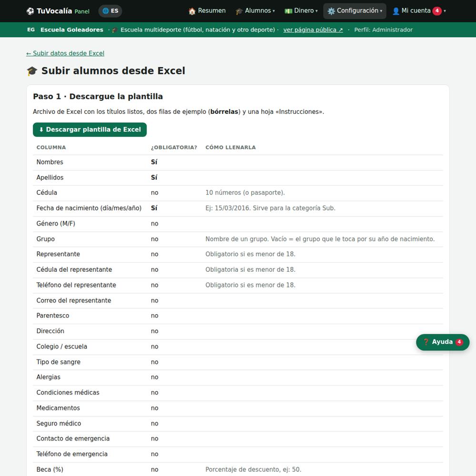The height and width of the screenshot is (476, 476).
Task: Click 'Porcentaje de descuento, ej: 50.' text
Action: tap(253, 470)
